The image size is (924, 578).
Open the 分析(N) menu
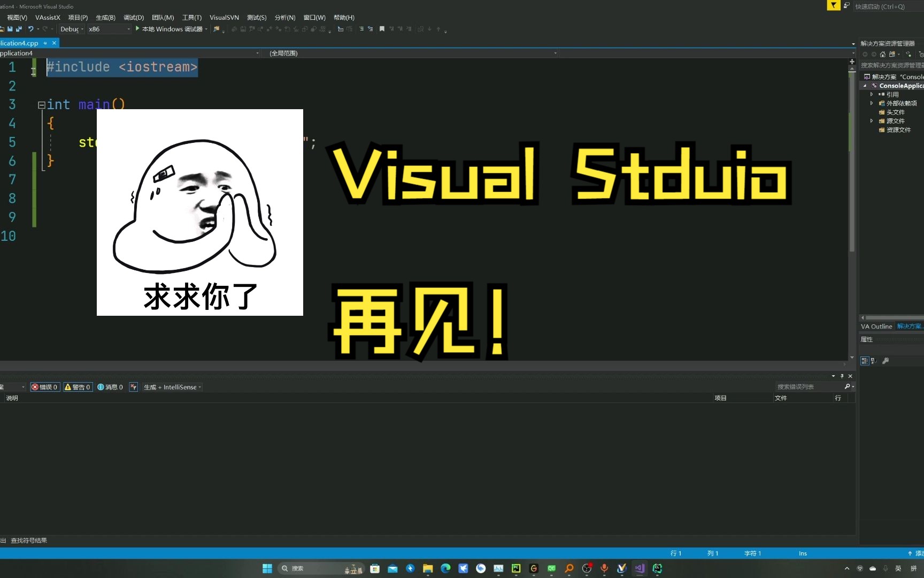(285, 18)
